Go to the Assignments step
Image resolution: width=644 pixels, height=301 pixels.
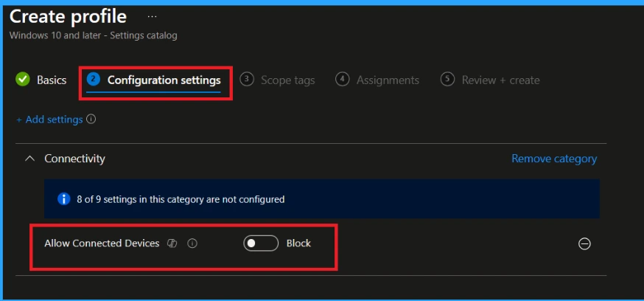click(x=388, y=80)
